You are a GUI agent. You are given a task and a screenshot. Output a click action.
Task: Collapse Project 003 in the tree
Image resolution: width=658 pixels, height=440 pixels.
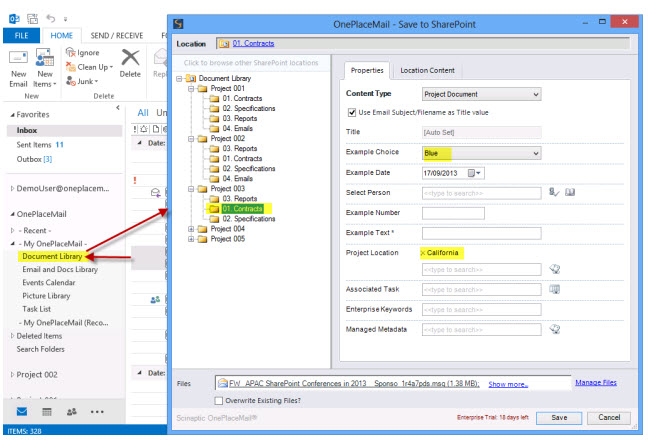[x=191, y=189]
